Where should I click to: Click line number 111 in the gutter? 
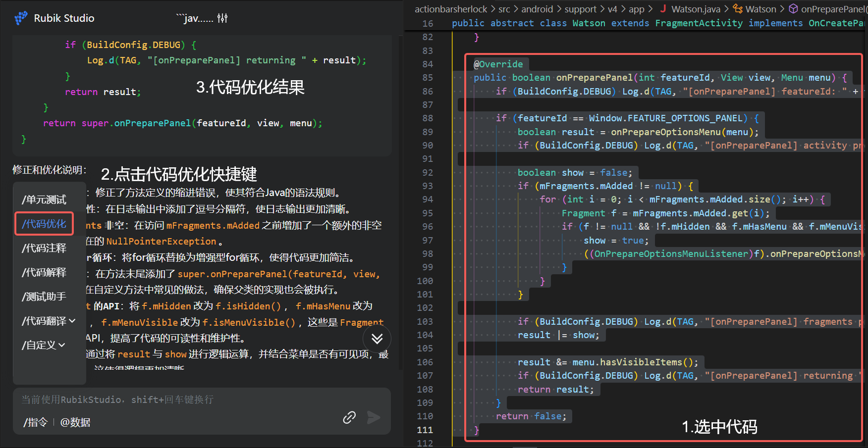click(x=425, y=430)
